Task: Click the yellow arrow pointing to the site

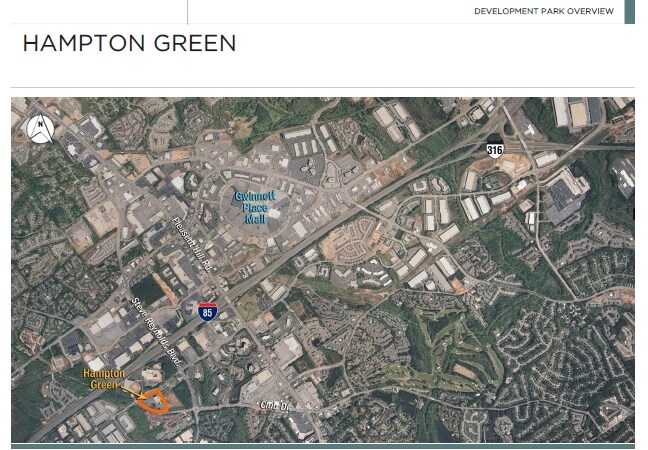Action: click(132, 392)
